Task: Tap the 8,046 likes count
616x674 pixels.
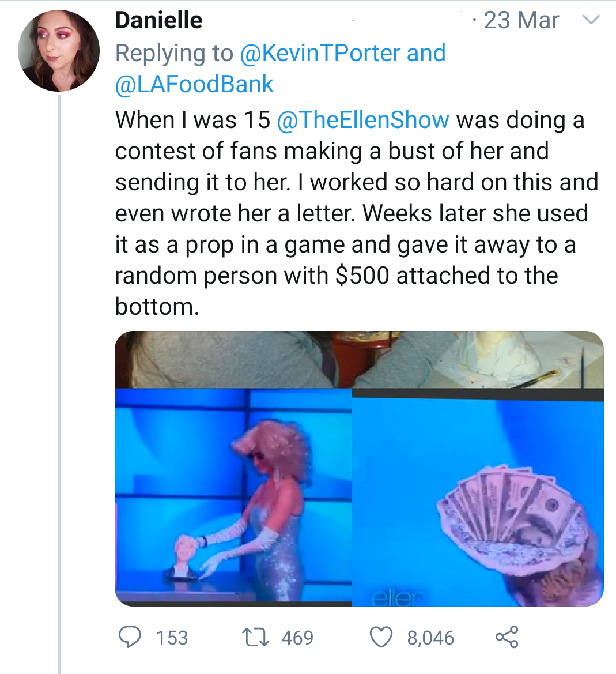Action: click(430, 638)
